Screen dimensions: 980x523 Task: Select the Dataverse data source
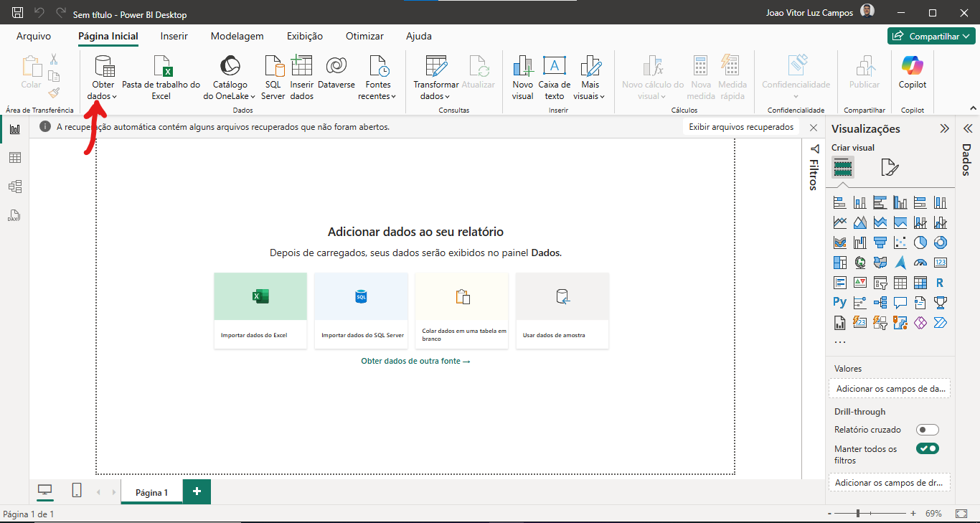point(336,73)
